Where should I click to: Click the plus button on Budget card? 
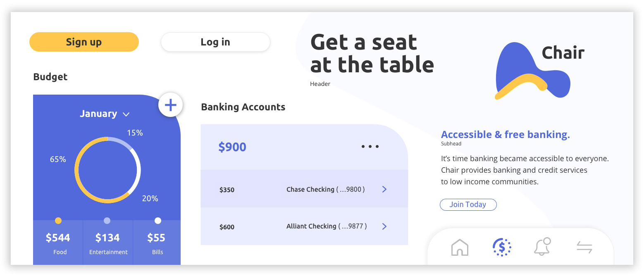[170, 105]
